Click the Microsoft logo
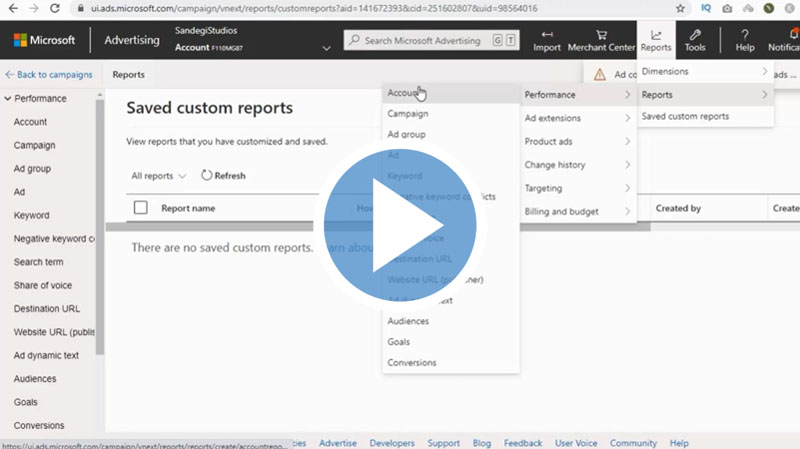 (44, 40)
